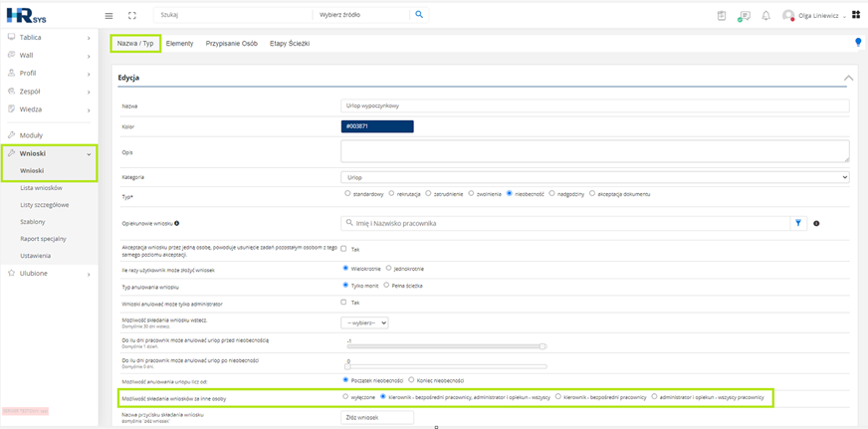Check Tak for single-person acceptance
This screenshot has width=868, height=429.
coord(343,249)
